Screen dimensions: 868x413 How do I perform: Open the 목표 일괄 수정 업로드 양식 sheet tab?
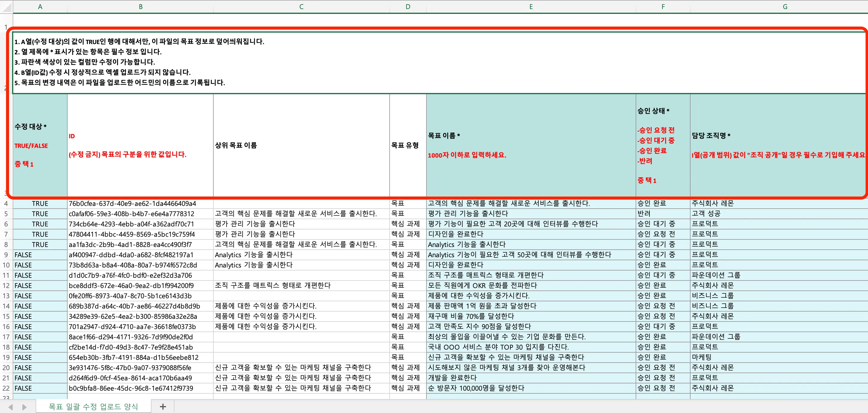(93, 407)
